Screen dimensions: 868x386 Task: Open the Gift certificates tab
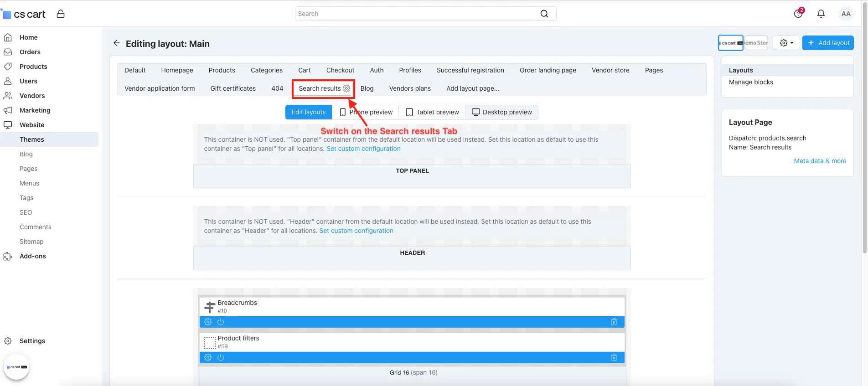pyautogui.click(x=233, y=88)
